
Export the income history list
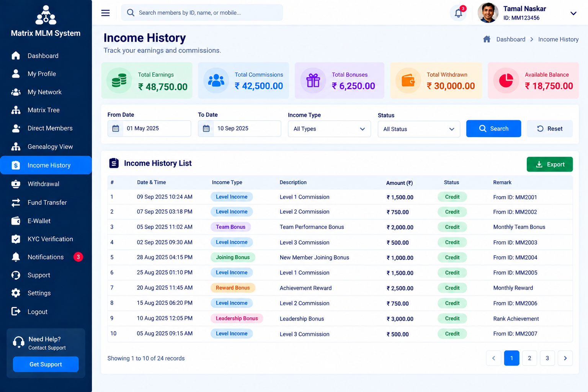point(550,164)
